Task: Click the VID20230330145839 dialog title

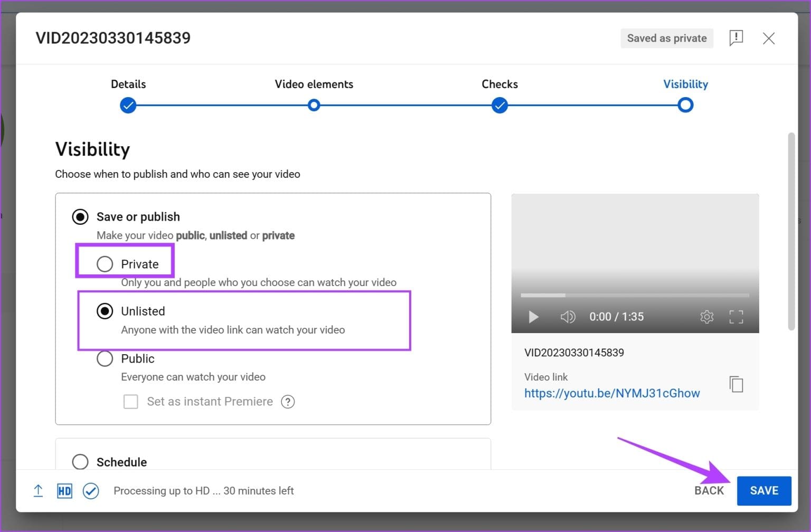Action: click(x=113, y=38)
